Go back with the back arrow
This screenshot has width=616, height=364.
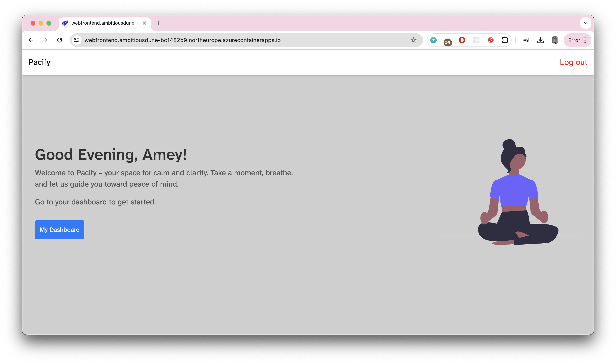[31, 40]
